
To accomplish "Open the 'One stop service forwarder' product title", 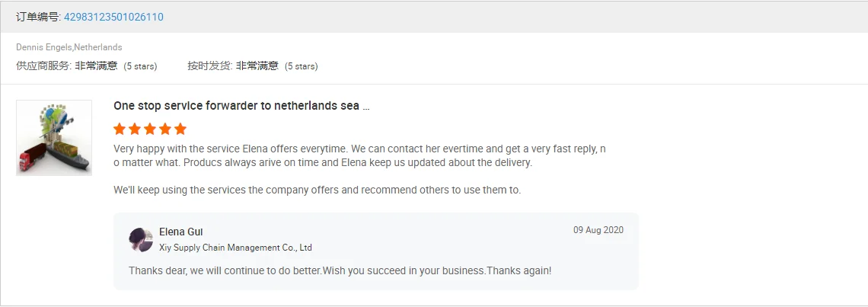I will coord(241,106).
